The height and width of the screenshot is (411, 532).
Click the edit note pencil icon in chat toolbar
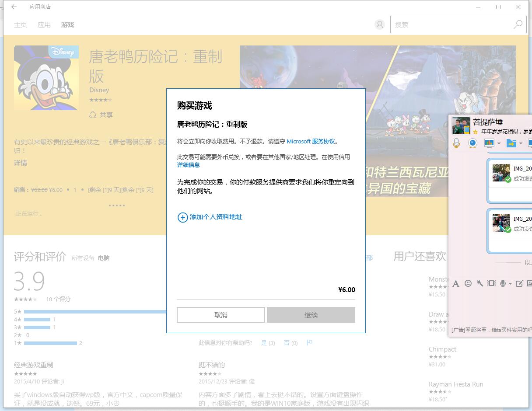coord(519,283)
